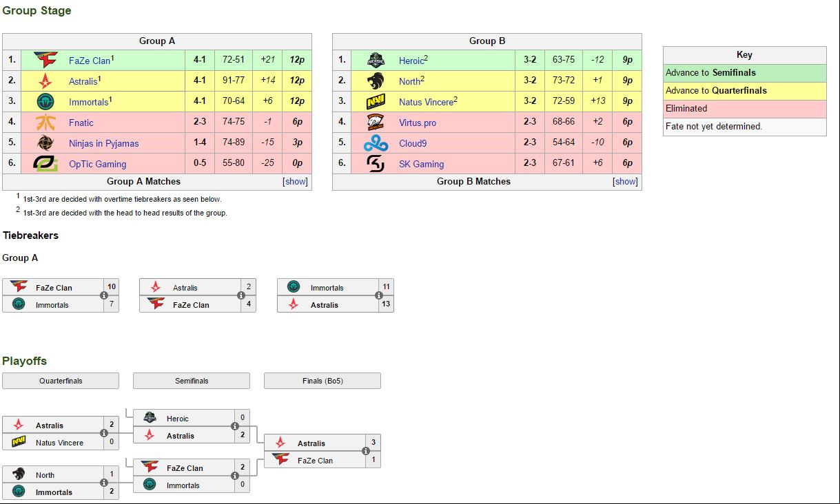Open the Virtus.pro team link
Viewport: 840px width, 504px height.
click(418, 123)
